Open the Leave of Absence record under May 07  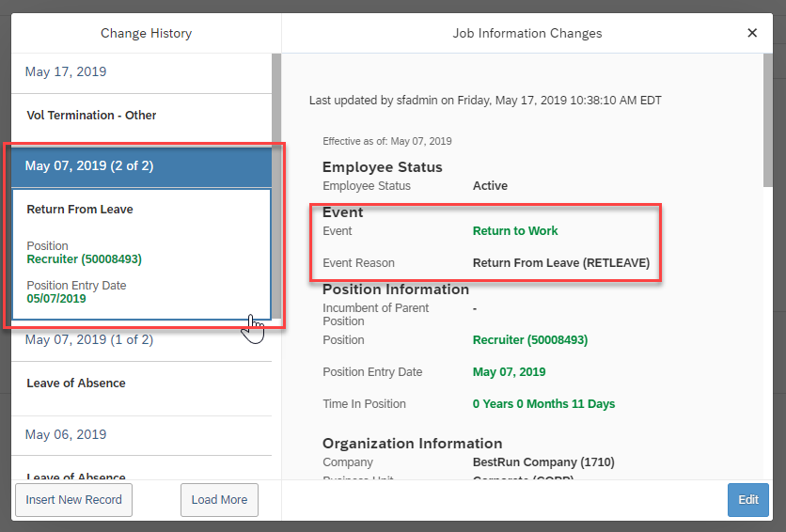pyautogui.click(x=141, y=389)
